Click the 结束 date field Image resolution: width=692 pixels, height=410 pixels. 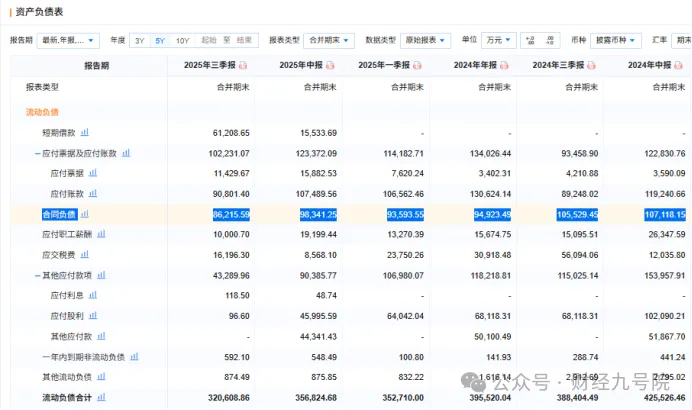click(244, 40)
